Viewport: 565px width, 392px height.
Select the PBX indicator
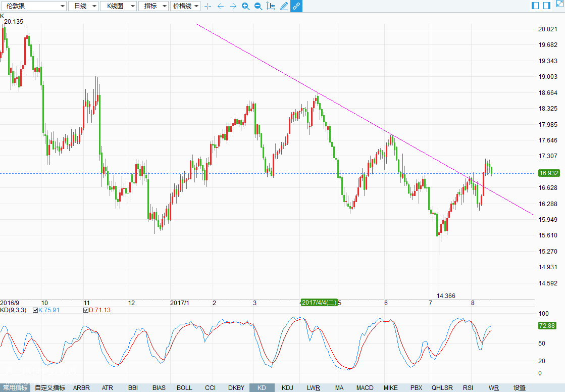pyautogui.click(x=416, y=387)
